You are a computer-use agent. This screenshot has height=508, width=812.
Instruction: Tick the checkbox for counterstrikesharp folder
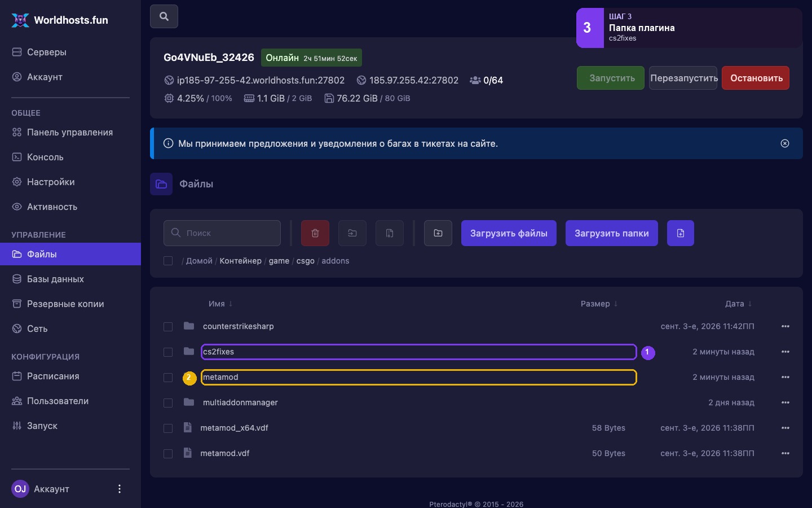tap(168, 327)
